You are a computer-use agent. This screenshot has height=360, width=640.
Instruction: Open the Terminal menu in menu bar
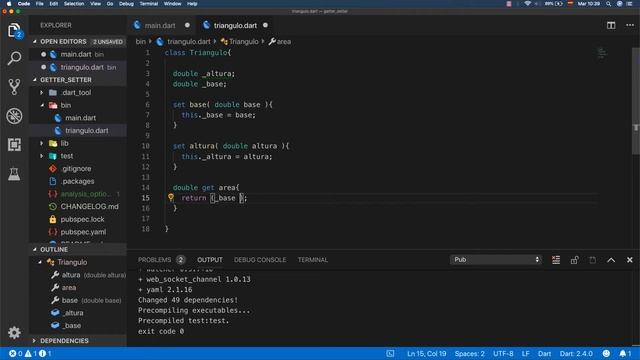pos(149,4)
